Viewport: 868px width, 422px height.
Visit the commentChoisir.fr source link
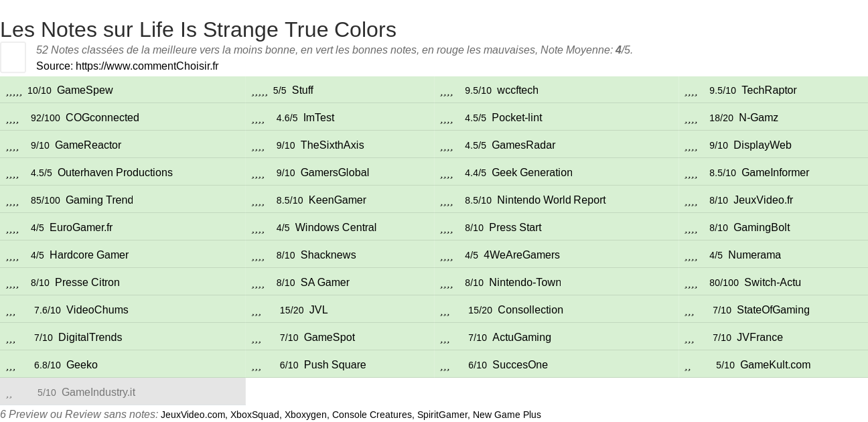147,66
